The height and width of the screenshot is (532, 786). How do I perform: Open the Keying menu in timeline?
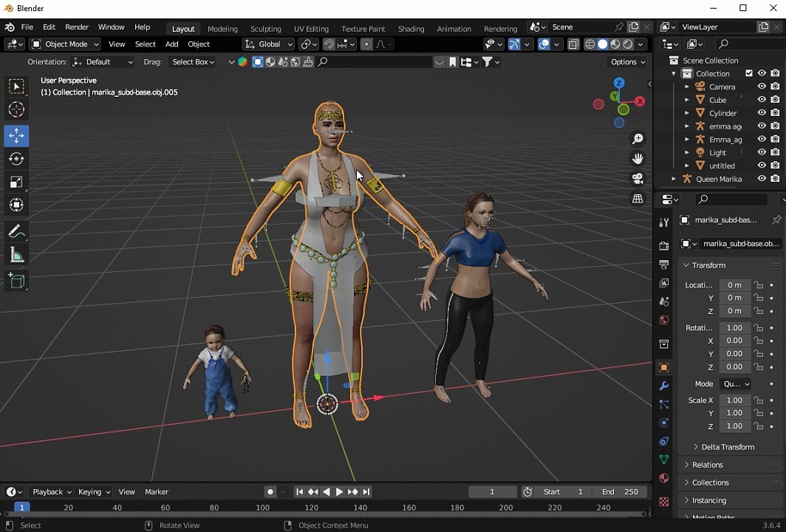tap(94, 492)
